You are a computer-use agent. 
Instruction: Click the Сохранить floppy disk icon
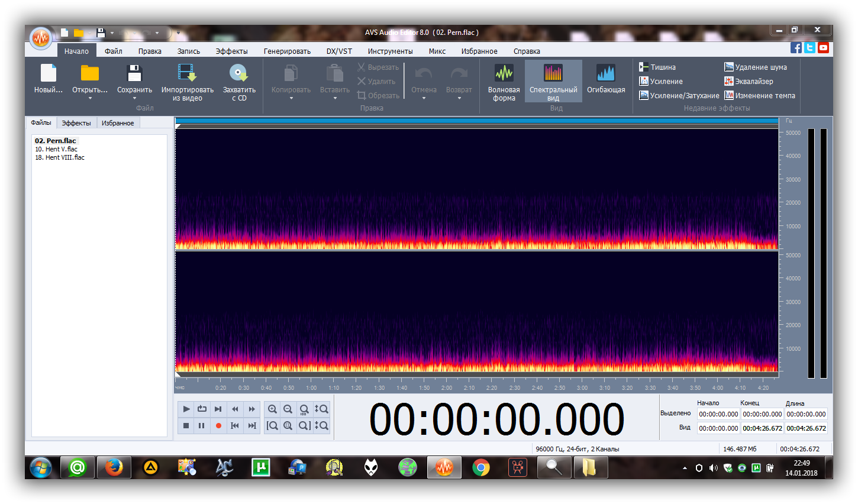[x=134, y=73]
